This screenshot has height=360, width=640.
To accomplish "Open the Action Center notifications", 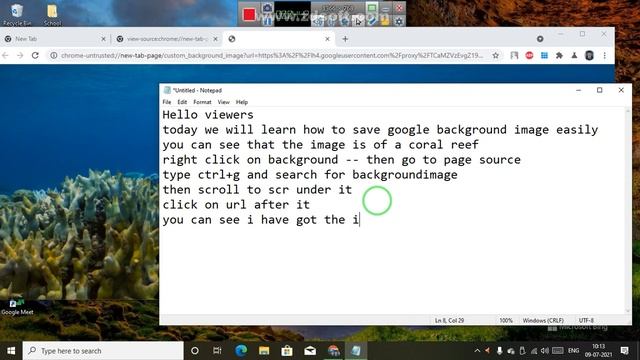I will click(x=624, y=351).
